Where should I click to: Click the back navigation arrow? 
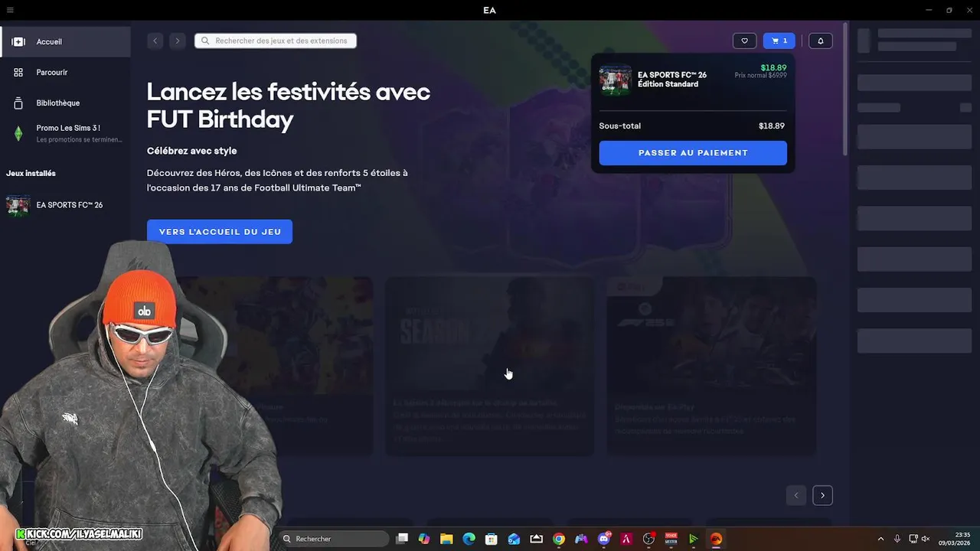(x=155, y=41)
